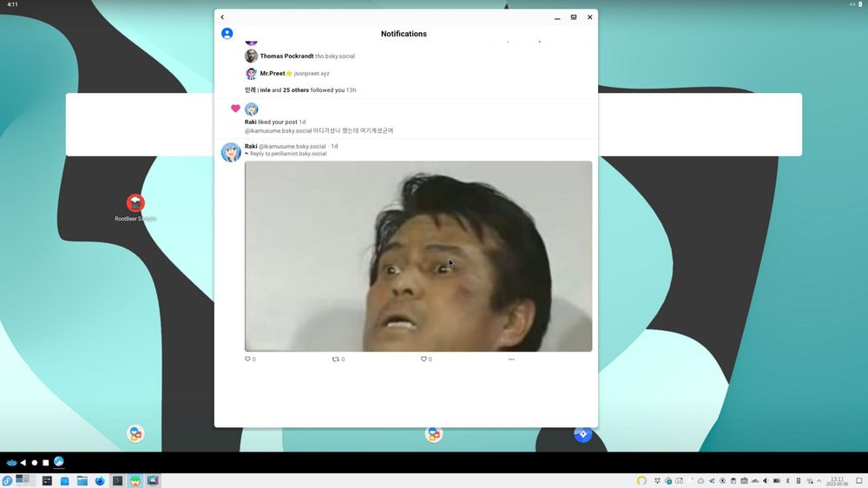The height and width of the screenshot is (488, 868).
Task: Open Raki's avatar in liked-post notification
Action: coord(252,109)
